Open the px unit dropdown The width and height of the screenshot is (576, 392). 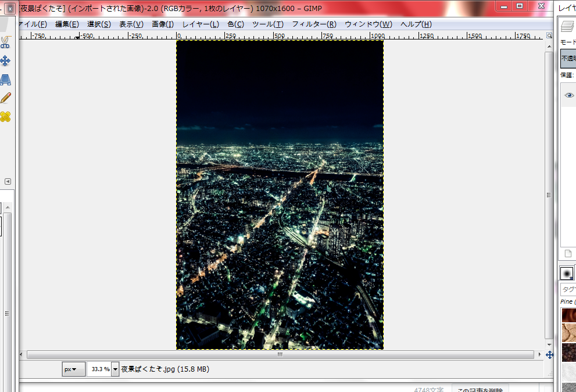pos(73,369)
